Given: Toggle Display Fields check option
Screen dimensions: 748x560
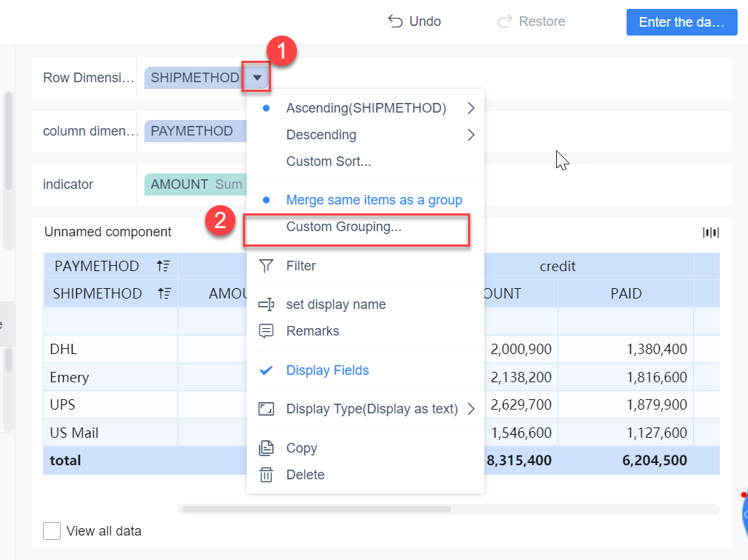Looking at the screenshot, I should point(327,370).
